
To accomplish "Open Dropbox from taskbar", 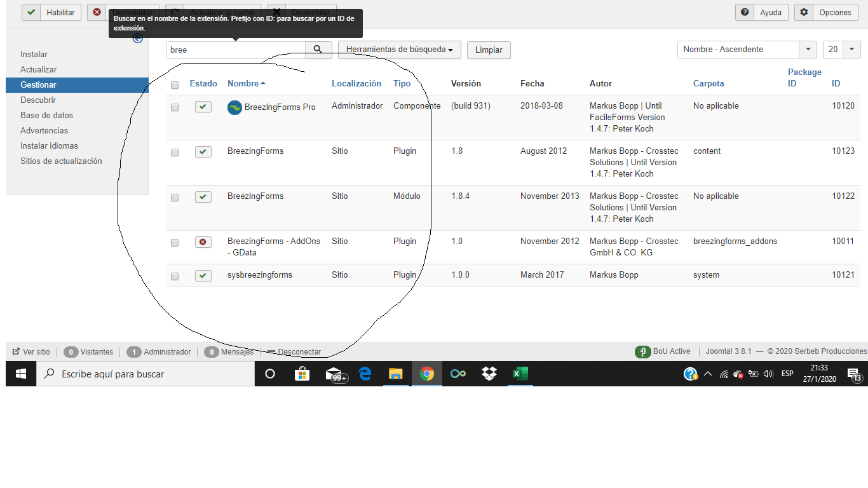I will pyautogui.click(x=489, y=374).
